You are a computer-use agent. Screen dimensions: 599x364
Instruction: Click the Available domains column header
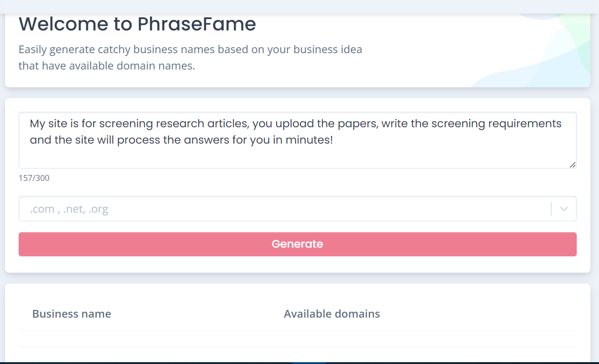tap(332, 314)
